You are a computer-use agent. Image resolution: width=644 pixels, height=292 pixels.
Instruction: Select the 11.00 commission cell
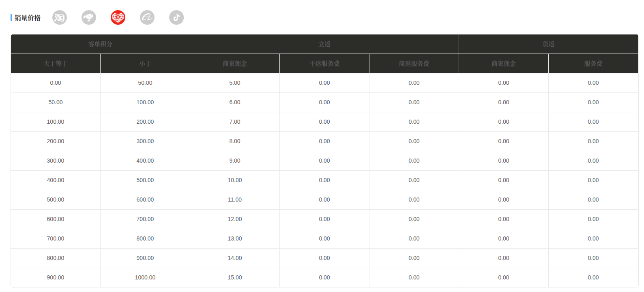[x=235, y=200]
